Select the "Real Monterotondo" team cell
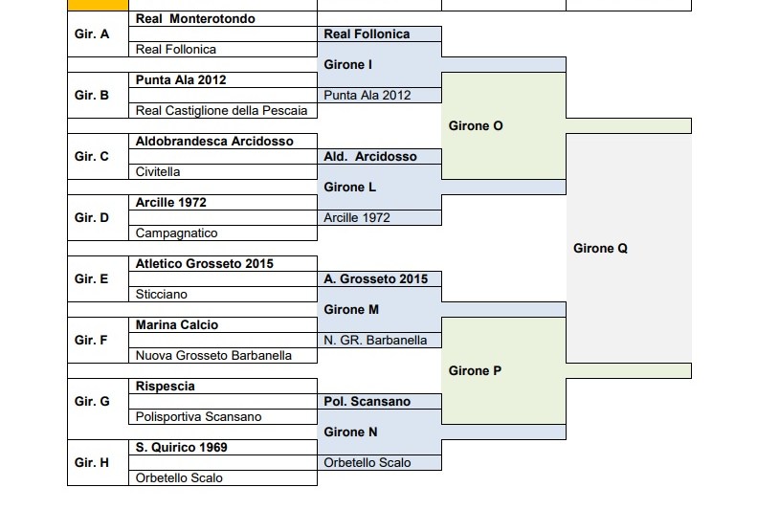Image resolution: width=757 pixels, height=532 pixels. click(195, 19)
